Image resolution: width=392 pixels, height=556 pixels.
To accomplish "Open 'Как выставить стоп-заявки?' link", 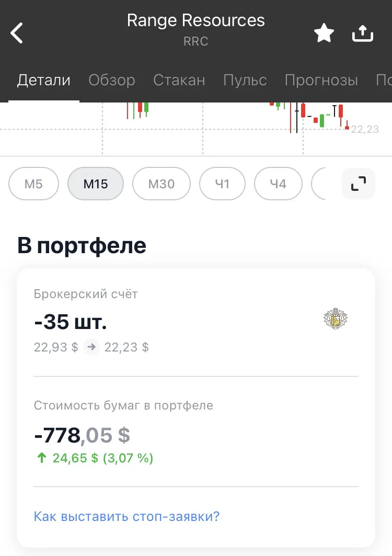I will tap(126, 516).
